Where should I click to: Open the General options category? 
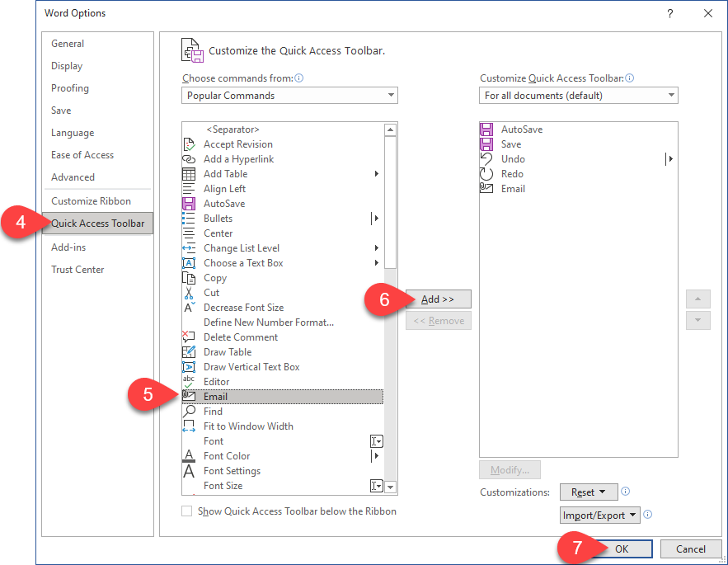[x=68, y=44]
